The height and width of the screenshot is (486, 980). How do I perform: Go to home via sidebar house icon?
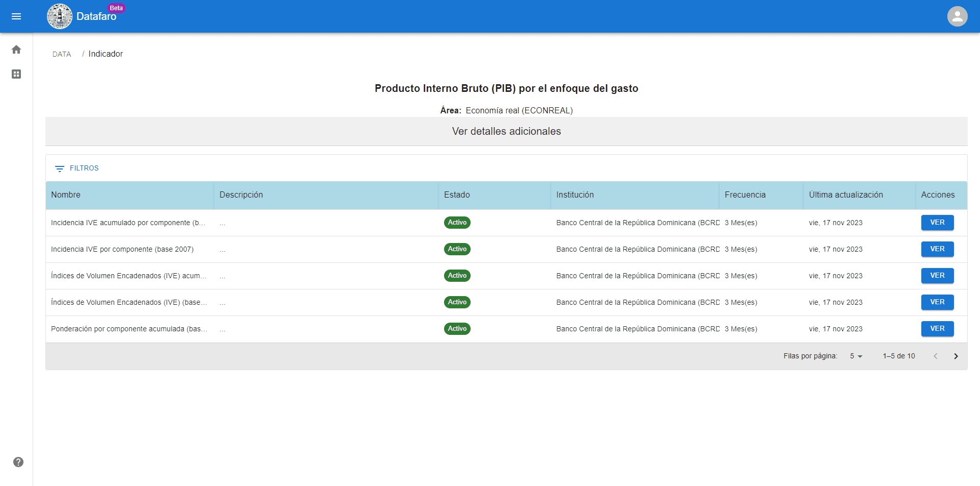(x=16, y=50)
